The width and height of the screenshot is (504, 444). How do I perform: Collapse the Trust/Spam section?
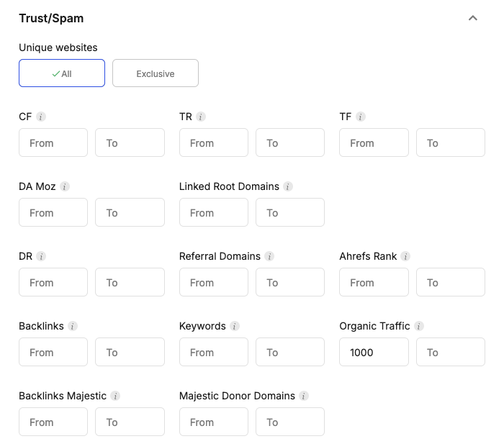pyautogui.click(x=473, y=18)
